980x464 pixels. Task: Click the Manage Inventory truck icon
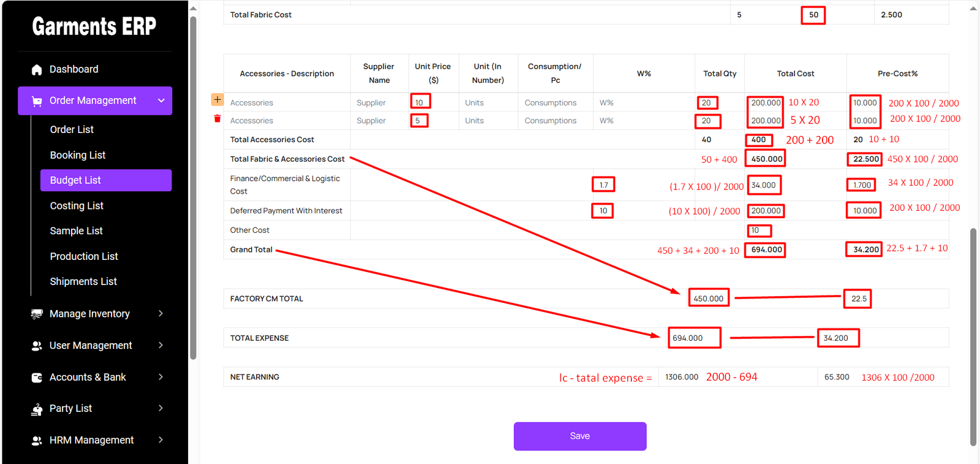click(37, 314)
